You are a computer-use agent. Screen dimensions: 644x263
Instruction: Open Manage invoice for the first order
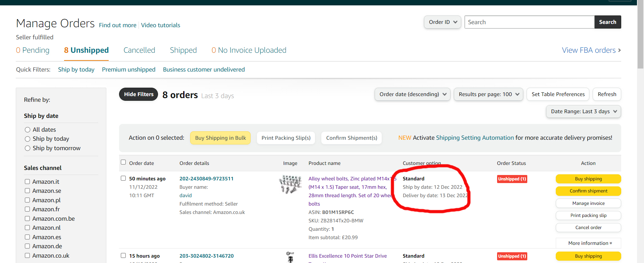pyautogui.click(x=588, y=203)
